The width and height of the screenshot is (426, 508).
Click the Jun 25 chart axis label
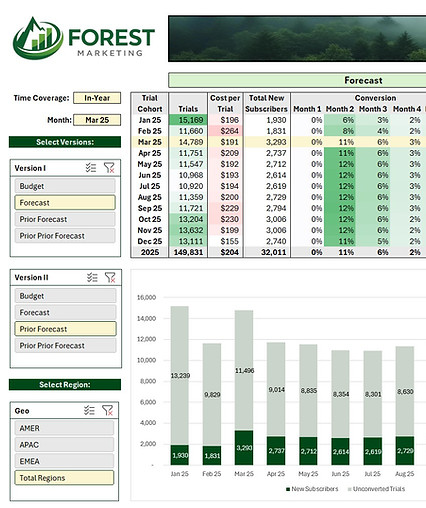click(340, 474)
